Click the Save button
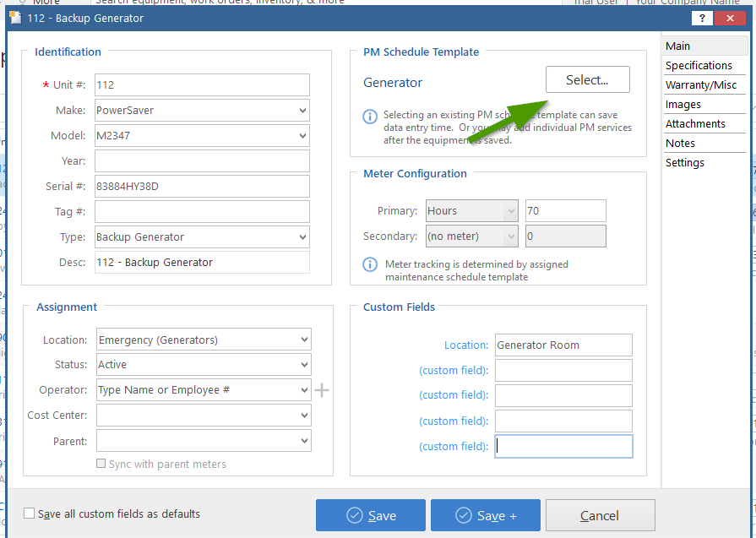The width and height of the screenshot is (756, 538). (x=371, y=515)
